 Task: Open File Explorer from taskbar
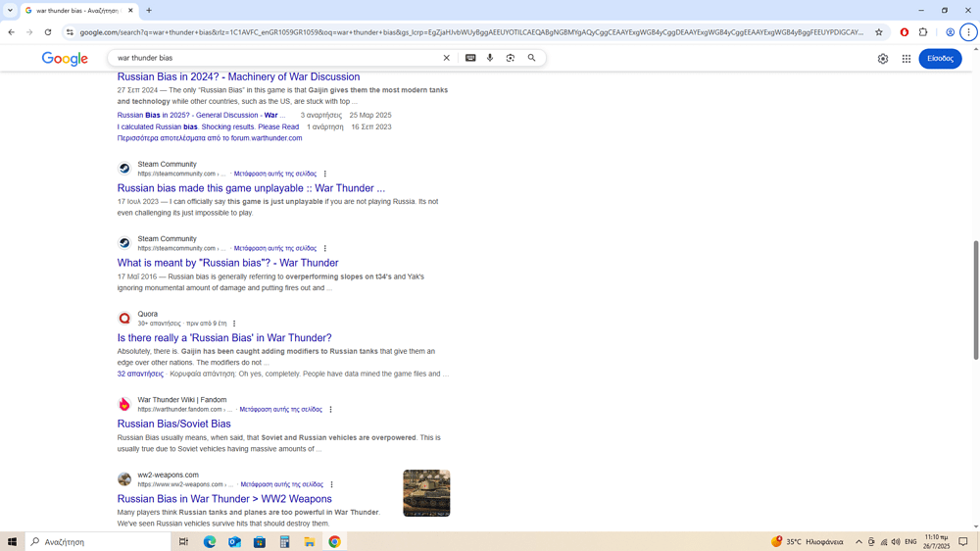(310, 541)
